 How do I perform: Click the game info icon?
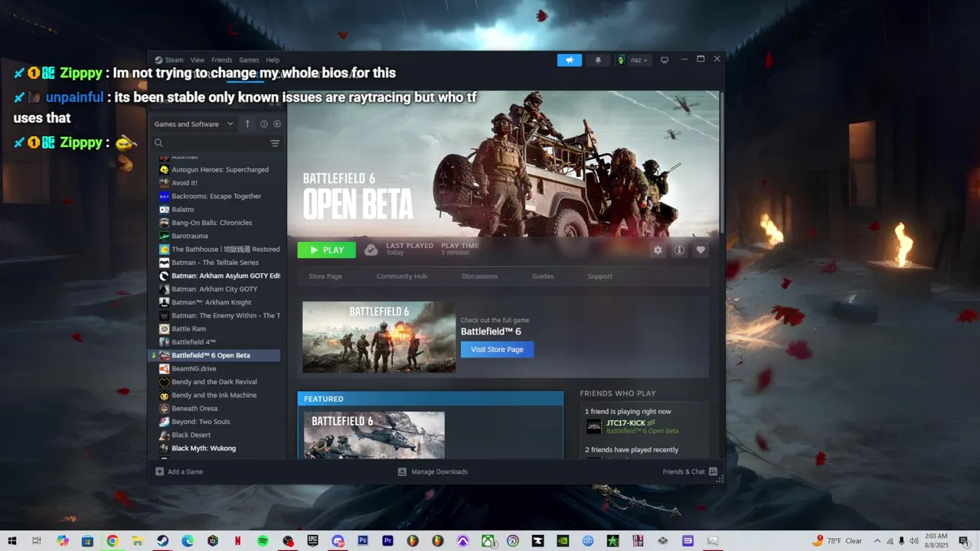pos(679,250)
